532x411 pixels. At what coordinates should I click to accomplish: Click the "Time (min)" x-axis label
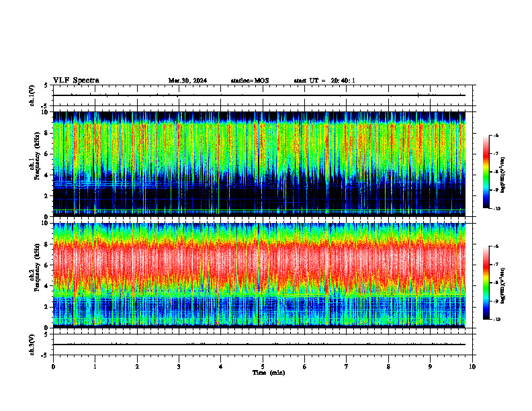pos(269,373)
